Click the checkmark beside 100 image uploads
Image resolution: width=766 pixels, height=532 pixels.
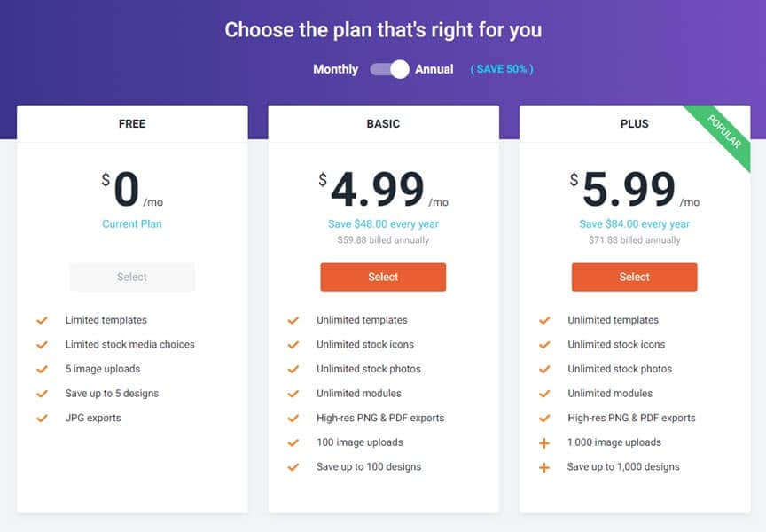293,442
